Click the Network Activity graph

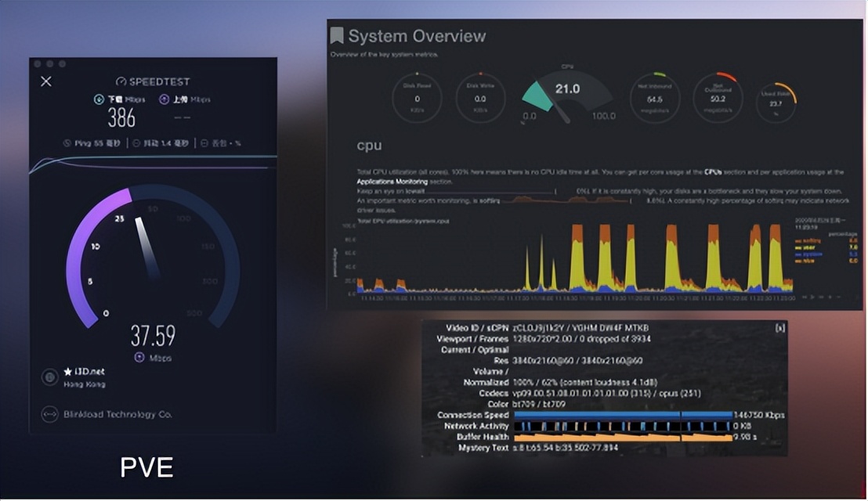(x=623, y=426)
